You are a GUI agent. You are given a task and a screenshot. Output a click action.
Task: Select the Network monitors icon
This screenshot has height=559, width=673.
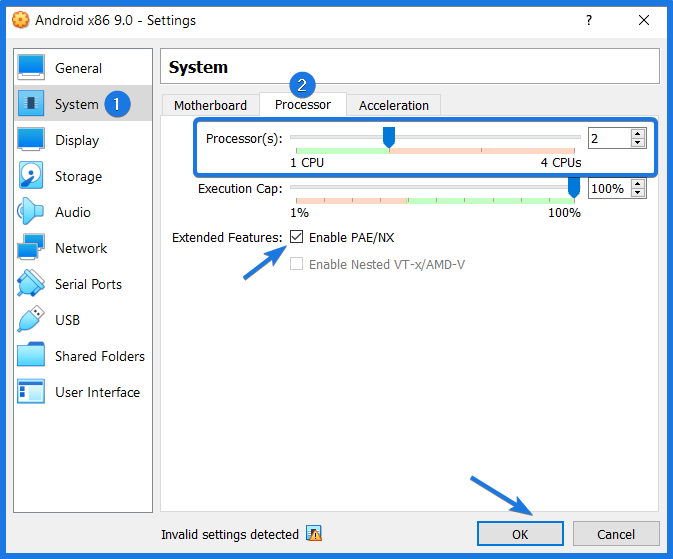click(30, 247)
